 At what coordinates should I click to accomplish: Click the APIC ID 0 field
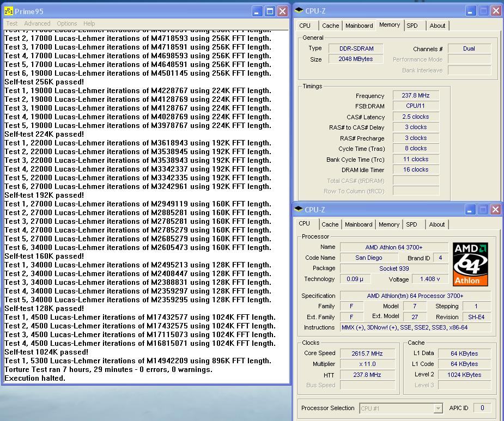pos(482,408)
